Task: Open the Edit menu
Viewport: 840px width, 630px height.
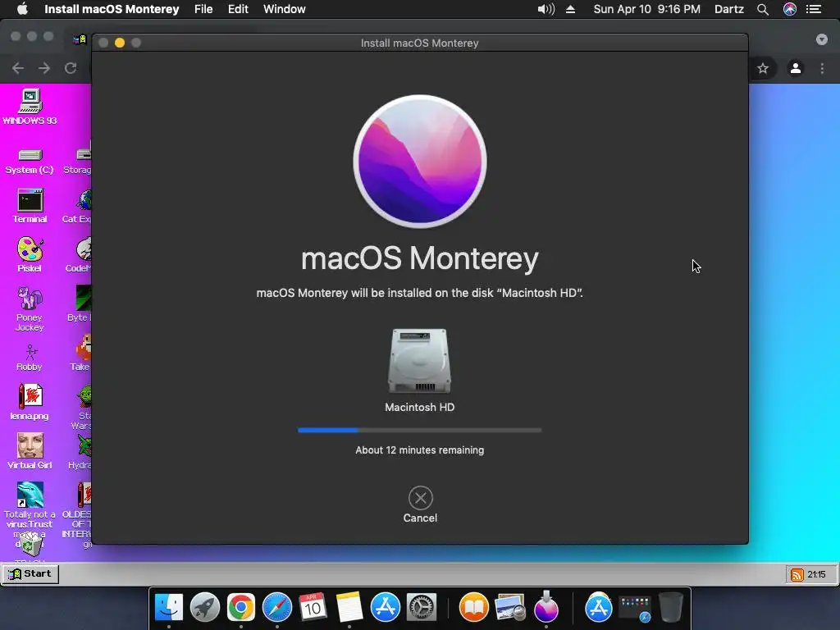Action: 238,9
